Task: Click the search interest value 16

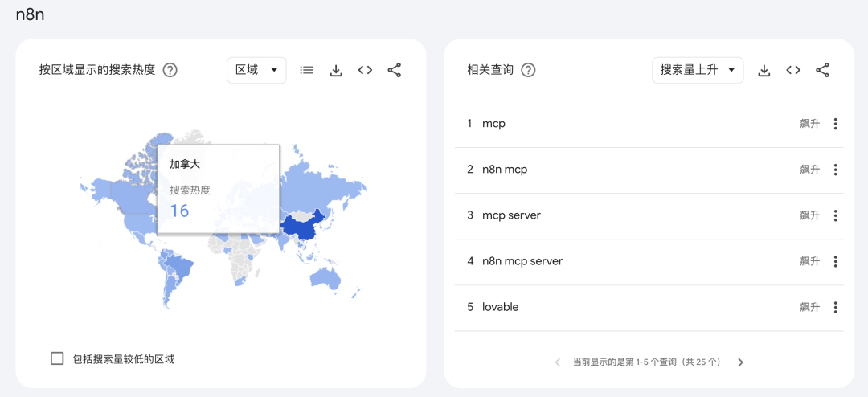Action: [x=179, y=211]
